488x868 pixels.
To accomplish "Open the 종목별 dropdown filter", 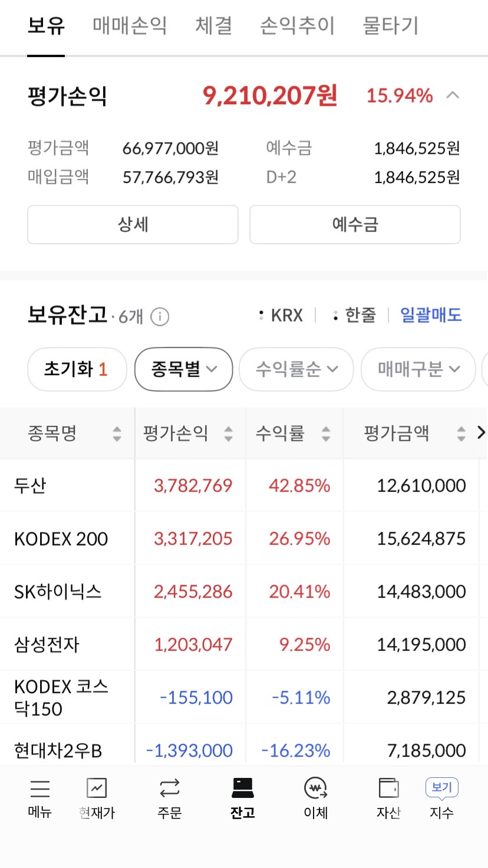I will (184, 369).
